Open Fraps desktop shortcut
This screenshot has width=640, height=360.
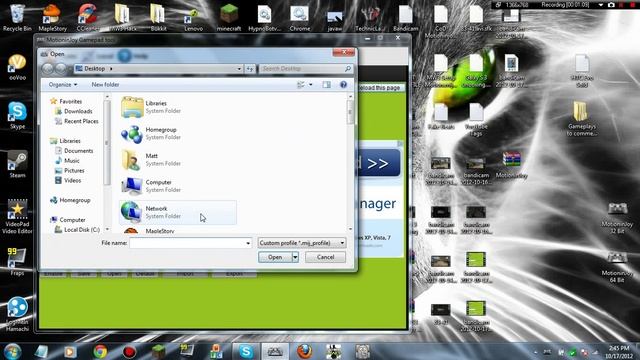(17, 261)
